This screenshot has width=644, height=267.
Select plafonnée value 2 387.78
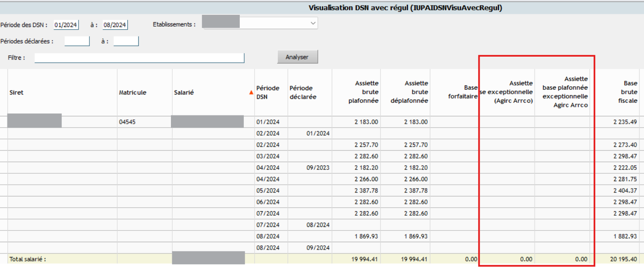[x=366, y=190]
